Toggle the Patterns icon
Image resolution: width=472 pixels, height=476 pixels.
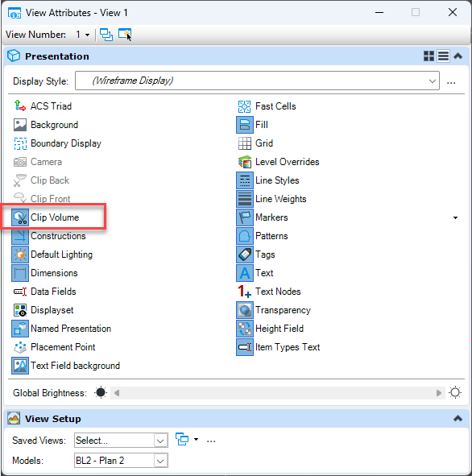tap(245, 236)
